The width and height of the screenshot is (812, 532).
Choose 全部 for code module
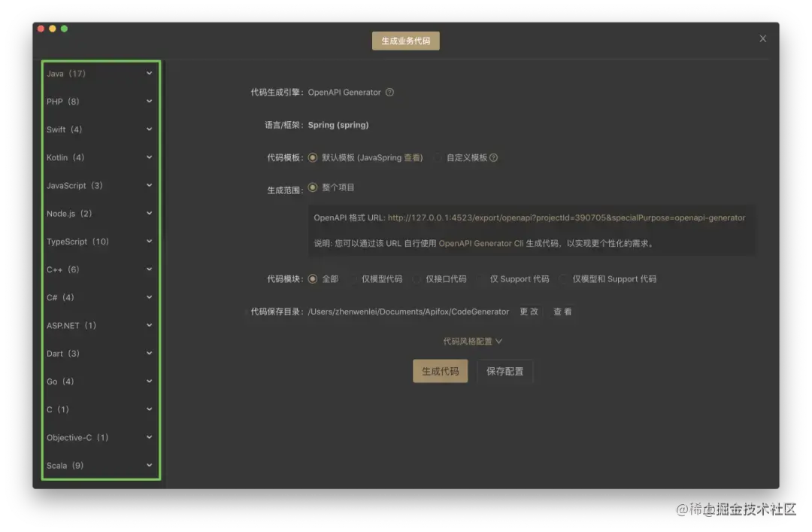tap(312, 279)
